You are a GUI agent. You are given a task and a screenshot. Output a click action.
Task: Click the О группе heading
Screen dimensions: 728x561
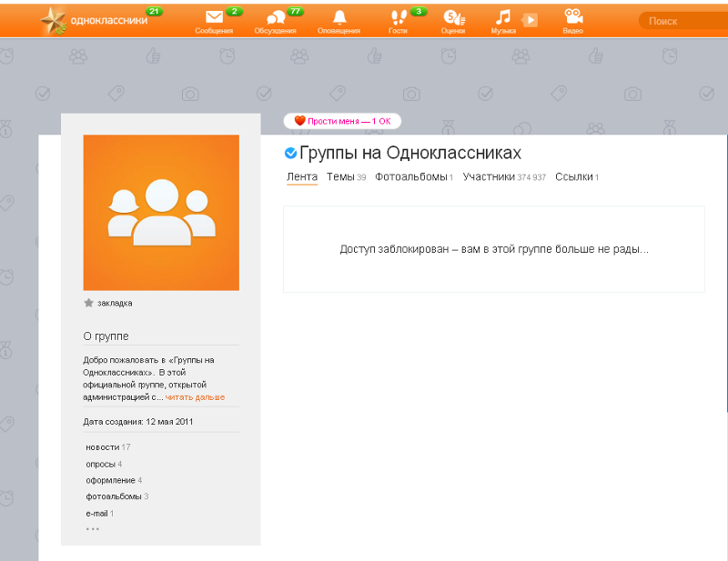tap(106, 336)
